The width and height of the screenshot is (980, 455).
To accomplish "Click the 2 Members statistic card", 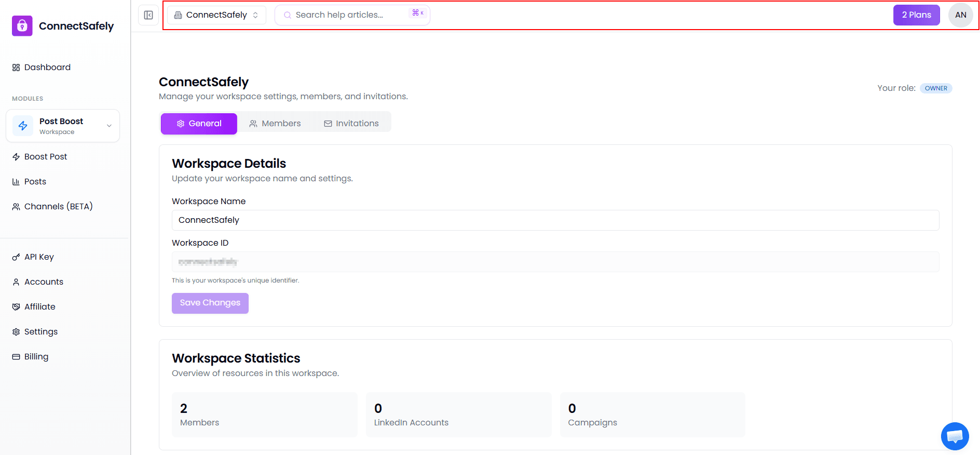I will [265, 414].
